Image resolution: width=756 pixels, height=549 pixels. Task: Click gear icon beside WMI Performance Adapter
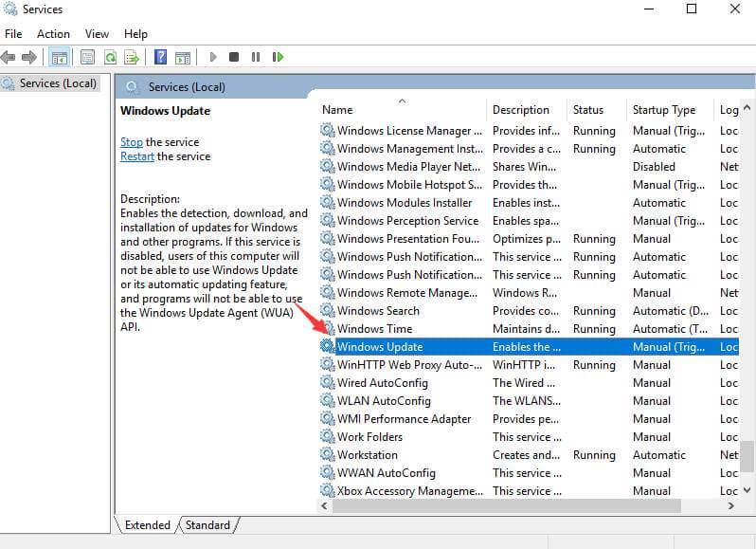tap(328, 418)
